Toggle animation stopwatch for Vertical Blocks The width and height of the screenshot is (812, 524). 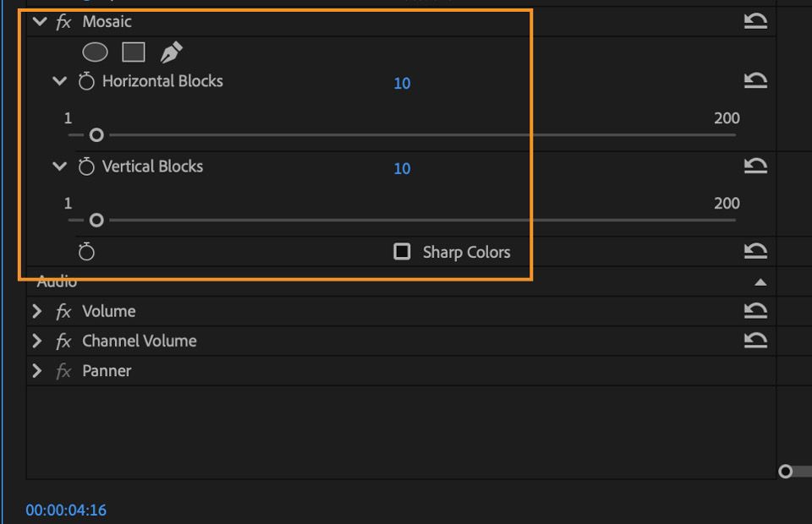(x=86, y=166)
